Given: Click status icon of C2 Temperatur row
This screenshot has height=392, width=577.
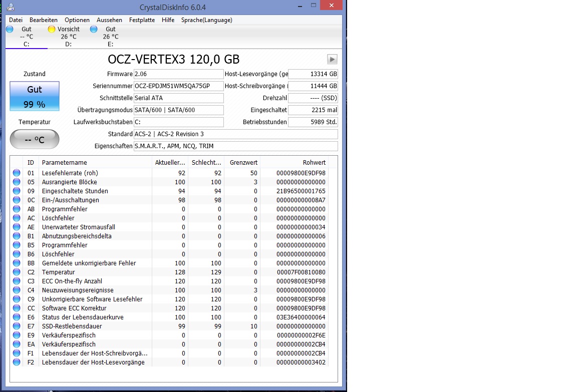Looking at the screenshot, I should [x=17, y=272].
